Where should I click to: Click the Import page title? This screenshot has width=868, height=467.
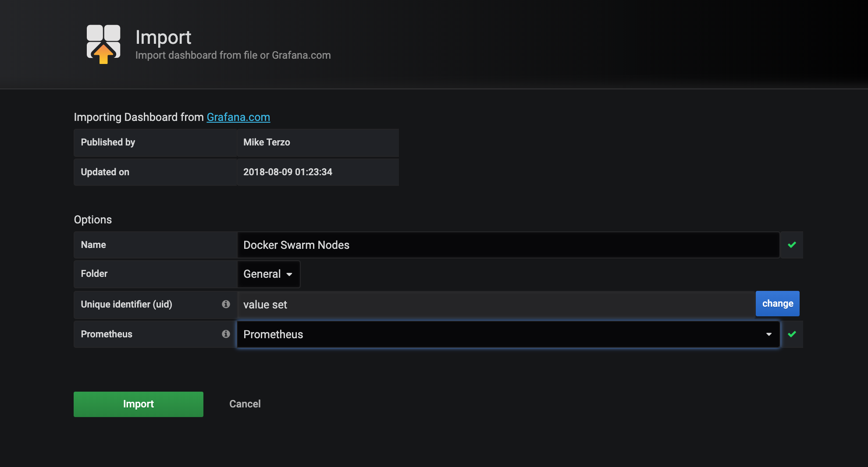163,38
